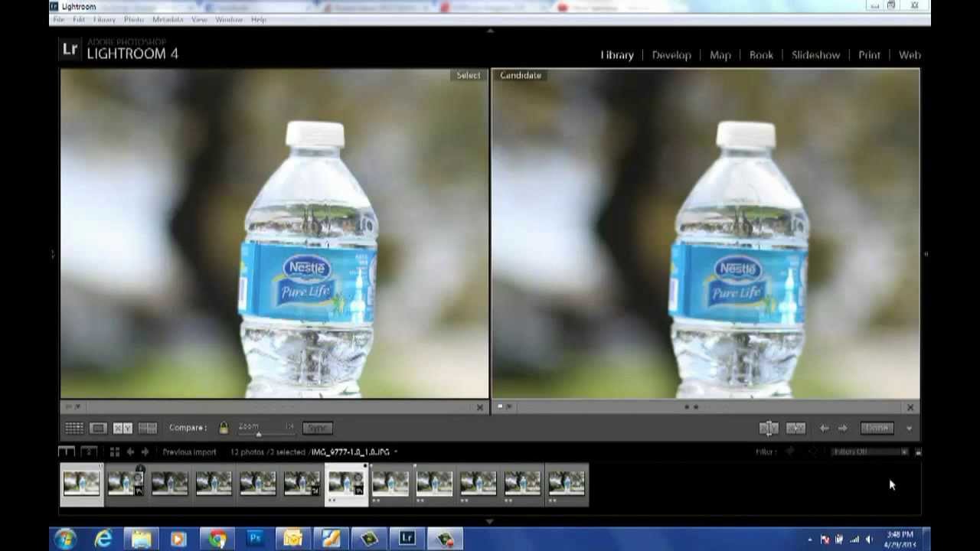Click the clock showing 3:48 PM

[x=900, y=534]
